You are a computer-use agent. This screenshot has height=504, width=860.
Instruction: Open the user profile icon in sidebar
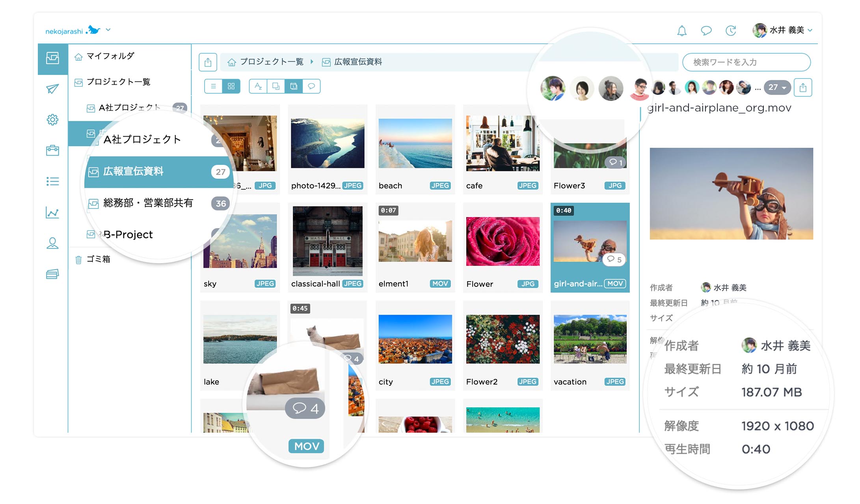52,243
